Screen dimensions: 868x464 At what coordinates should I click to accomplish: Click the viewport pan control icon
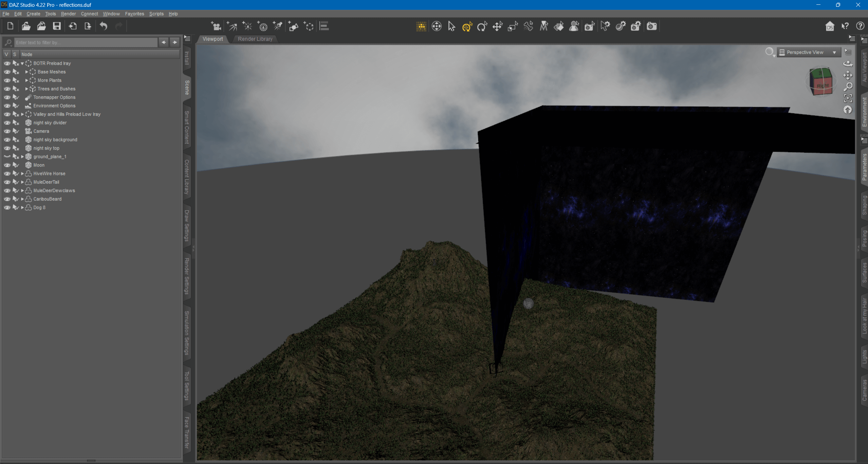click(848, 75)
